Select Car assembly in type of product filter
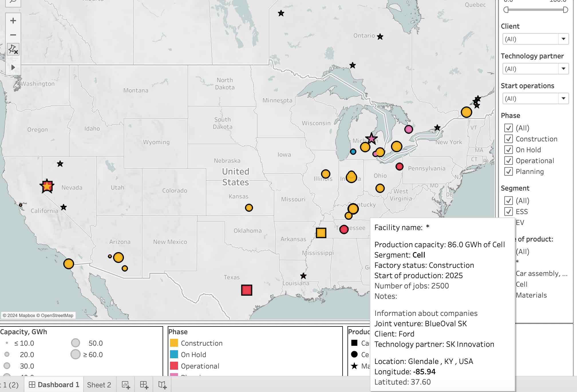The width and height of the screenshot is (577, 392). pyautogui.click(x=541, y=274)
